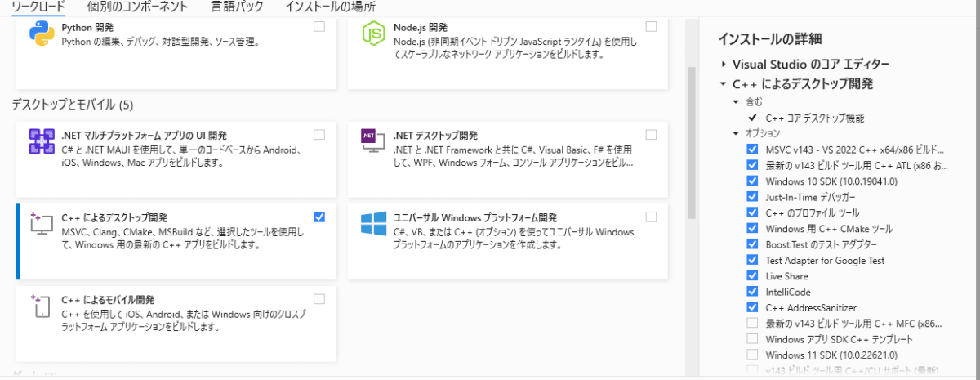The width and height of the screenshot is (980, 380).
Task: Click the .NET マルチプラットフォーム アプリの UI 開発 title
Action: pos(145,136)
